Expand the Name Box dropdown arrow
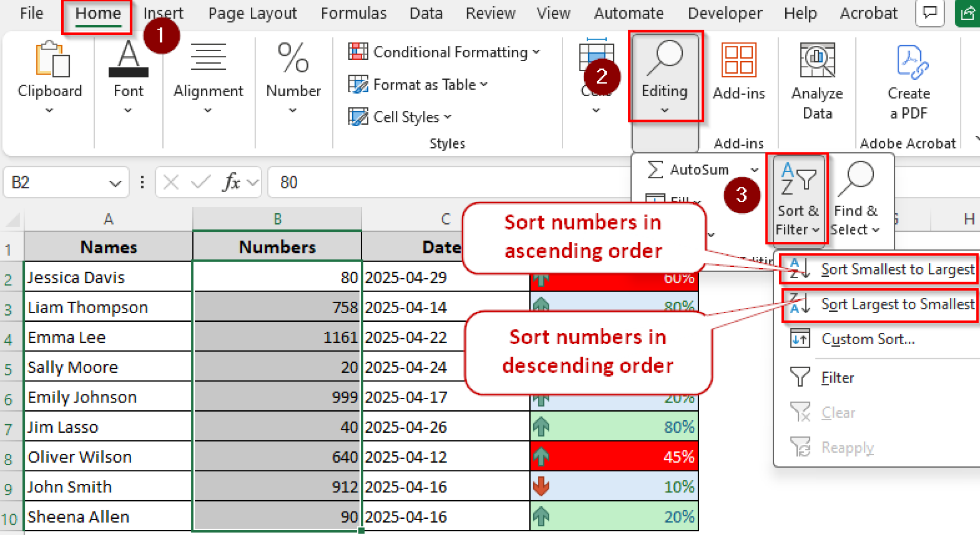 pyautogui.click(x=115, y=183)
